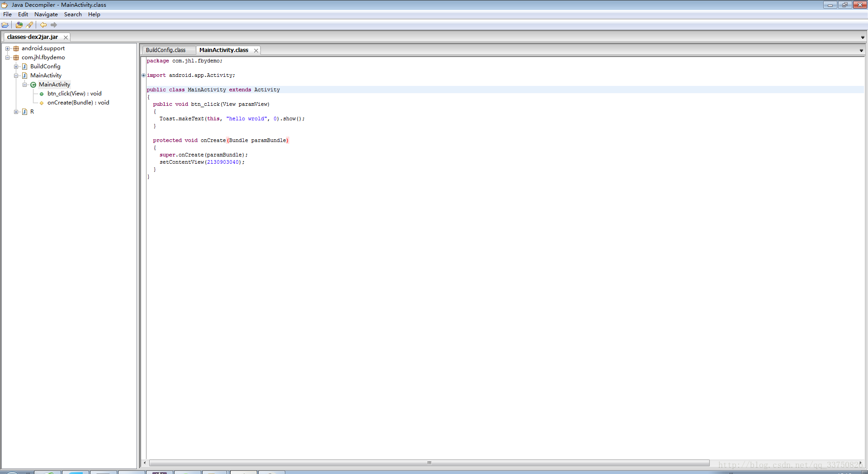Image resolution: width=868 pixels, height=474 pixels.
Task: Collapse the MainActivity file tree node
Action: pyautogui.click(x=16, y=76)
